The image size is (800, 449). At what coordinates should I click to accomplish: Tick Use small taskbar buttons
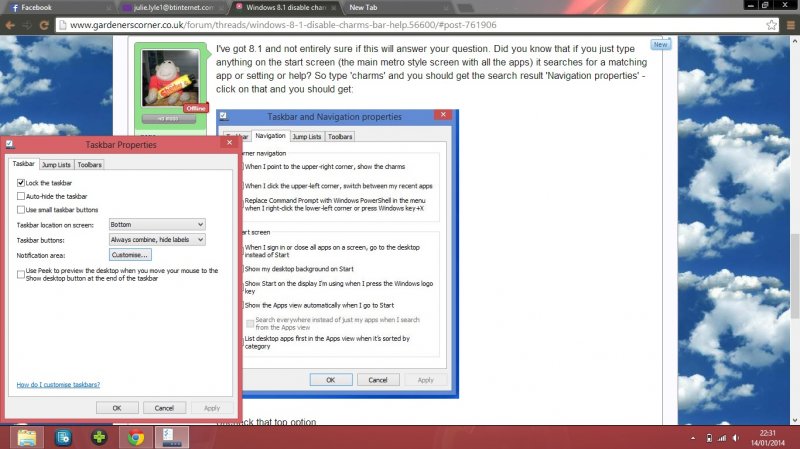tap(21, 210)
